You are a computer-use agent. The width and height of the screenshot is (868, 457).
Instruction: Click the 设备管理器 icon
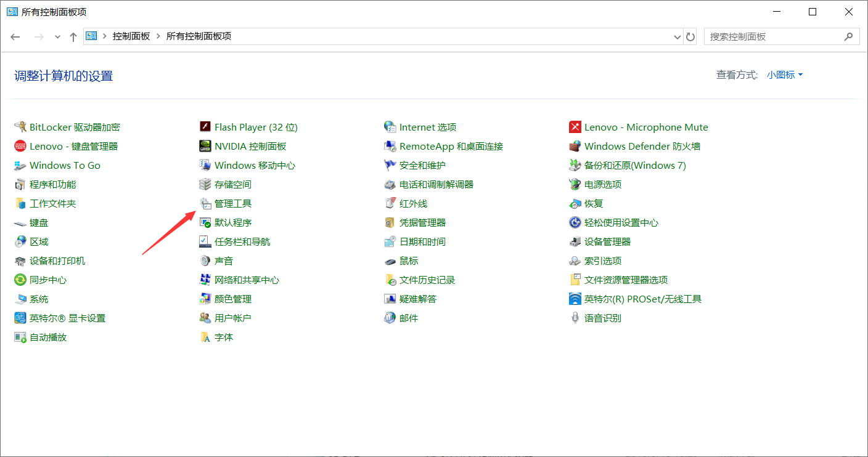tap(575, 241)
